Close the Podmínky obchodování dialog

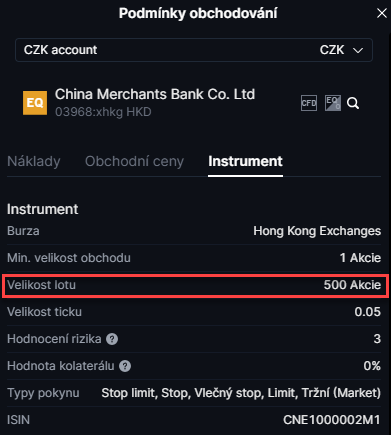(382, 13)
